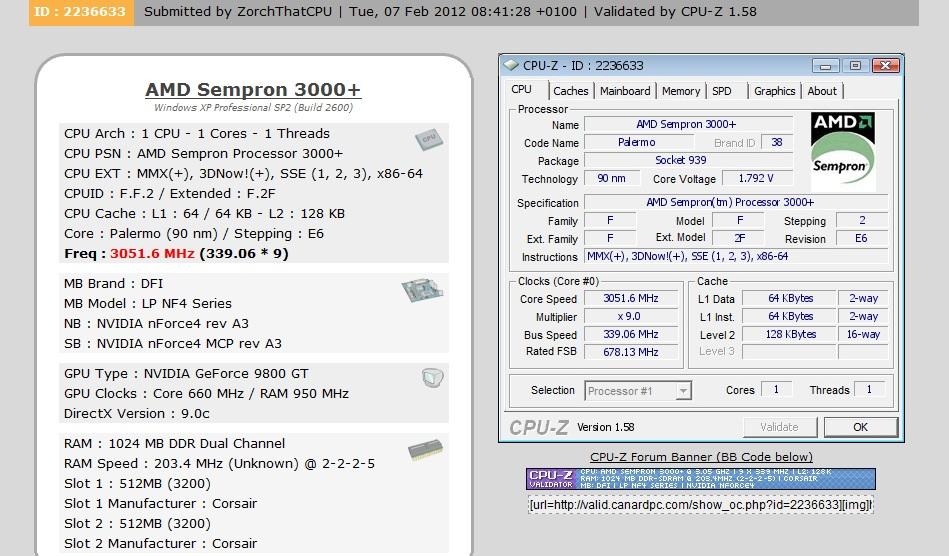This screenshot has height=556, width=949.
Task: Click the Instructions field in CPU-Z
Action: coord(736,257)
